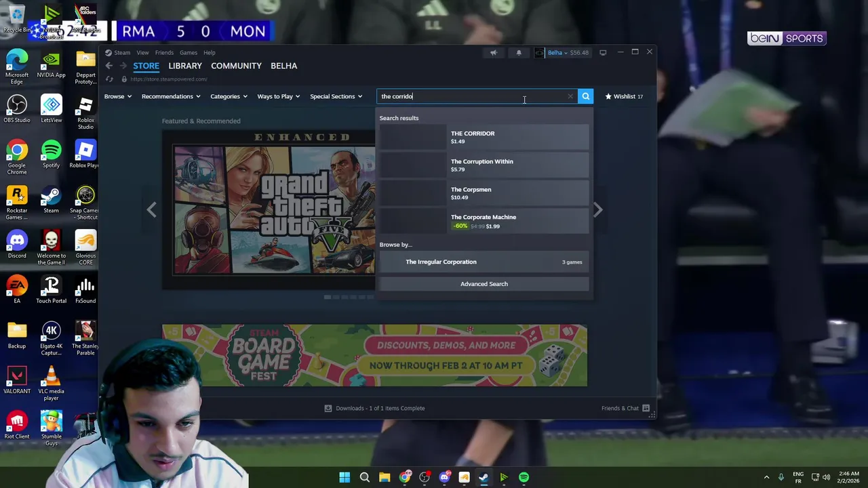Enter Big Picture mode via monitor icon
Screen dimensions: 868x488
click(603, 52)
